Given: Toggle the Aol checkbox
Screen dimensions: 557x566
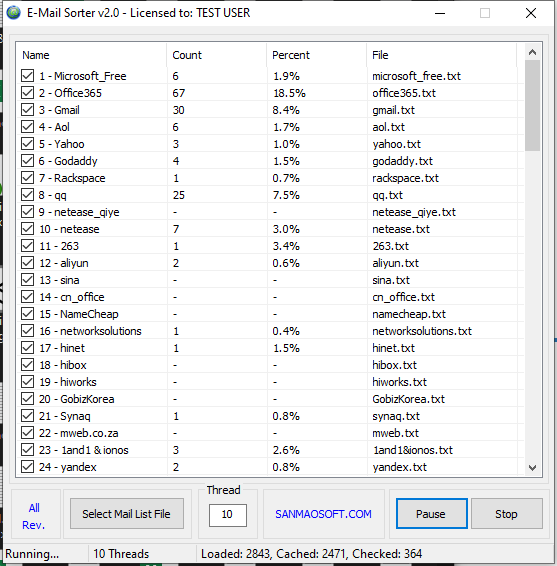Looking at the screenshot, I should click(x=27, y=127).
